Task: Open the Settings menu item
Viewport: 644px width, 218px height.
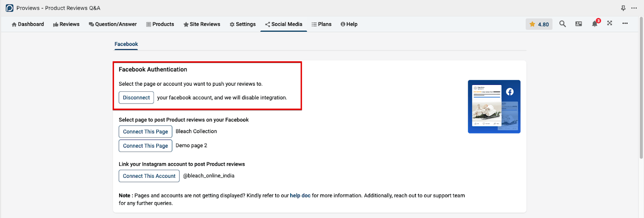Action: 243,24
